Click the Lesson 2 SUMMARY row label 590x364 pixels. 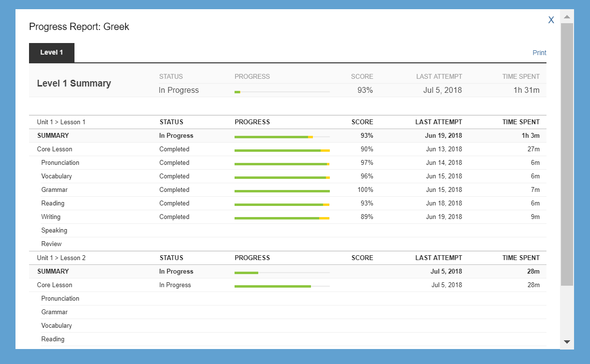(x=53, y=272)
